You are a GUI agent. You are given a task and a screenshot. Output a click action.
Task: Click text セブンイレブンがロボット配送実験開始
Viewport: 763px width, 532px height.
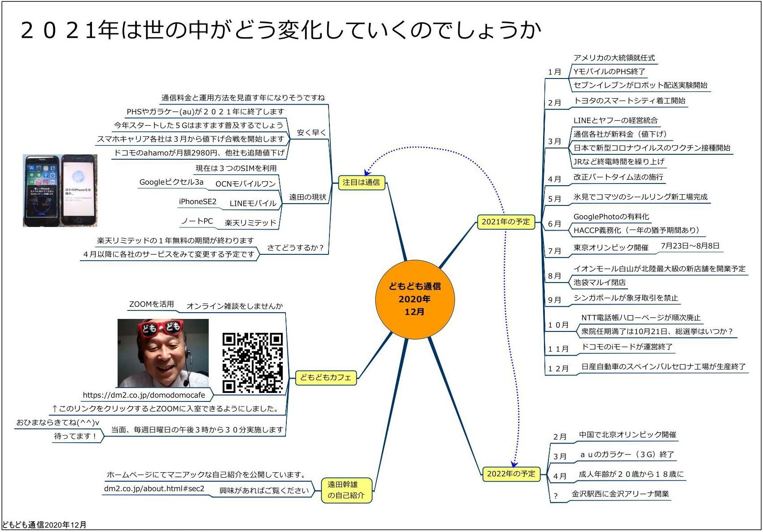[640, 85]
